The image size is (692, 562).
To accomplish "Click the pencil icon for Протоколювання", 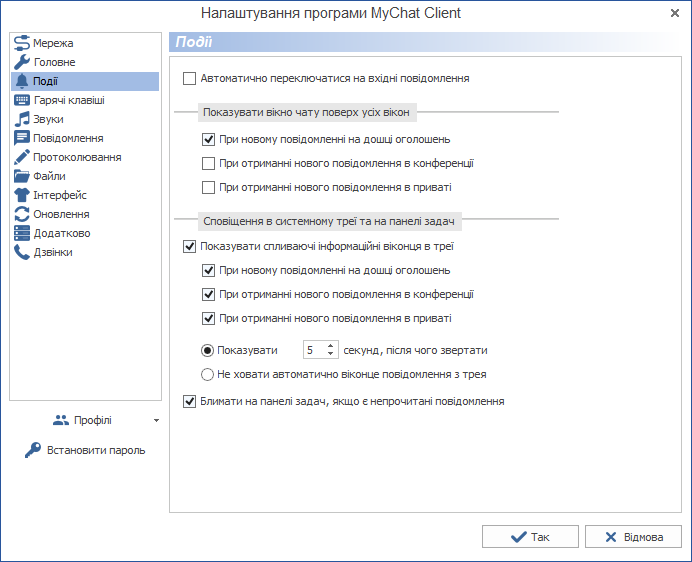I will (22, 157).
